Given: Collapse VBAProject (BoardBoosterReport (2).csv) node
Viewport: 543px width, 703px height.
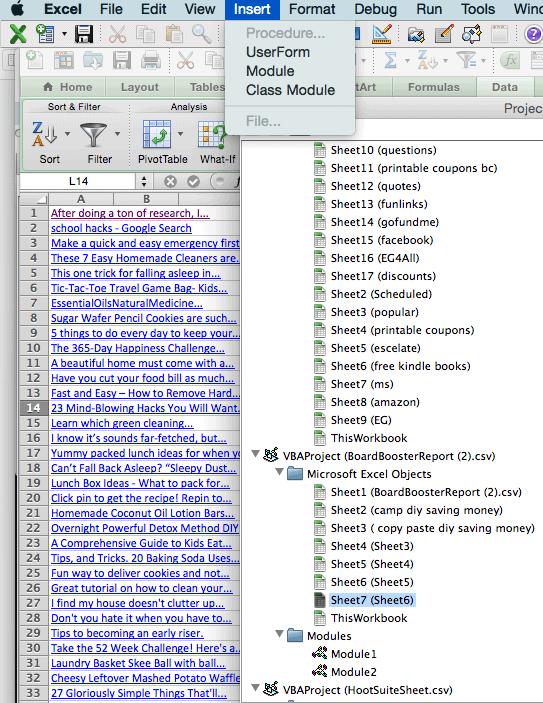Looking at the screenshot, I should click(x=256, y=453).
